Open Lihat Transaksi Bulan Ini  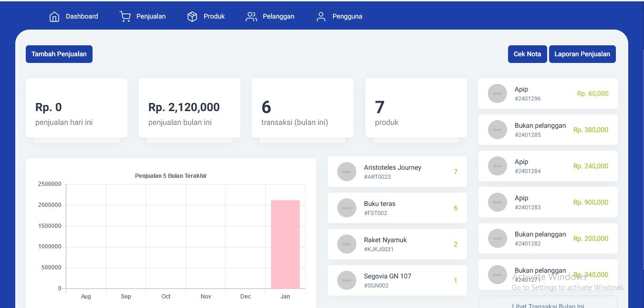tap(548, 304)
